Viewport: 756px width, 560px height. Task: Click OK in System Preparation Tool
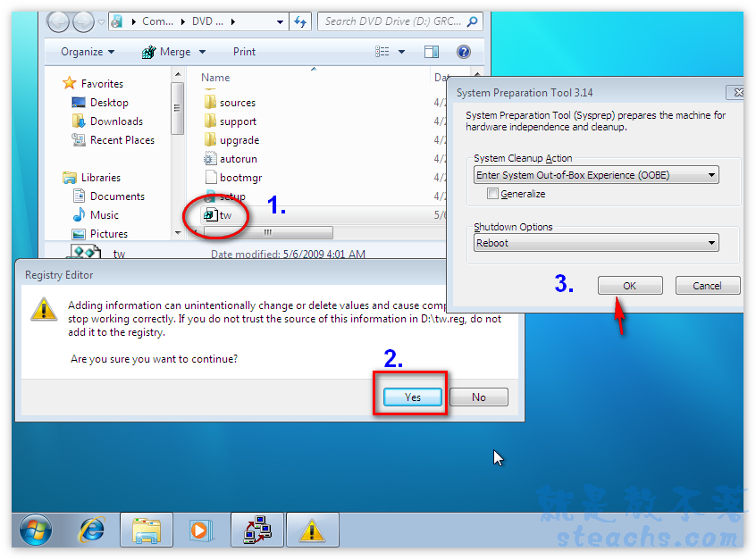630,285
